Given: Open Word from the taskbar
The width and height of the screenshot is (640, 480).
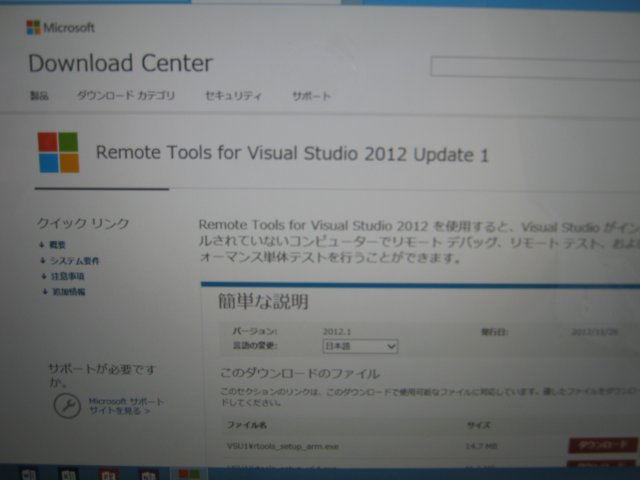Looking at the screenshot, I should click(x=28, y=474).
